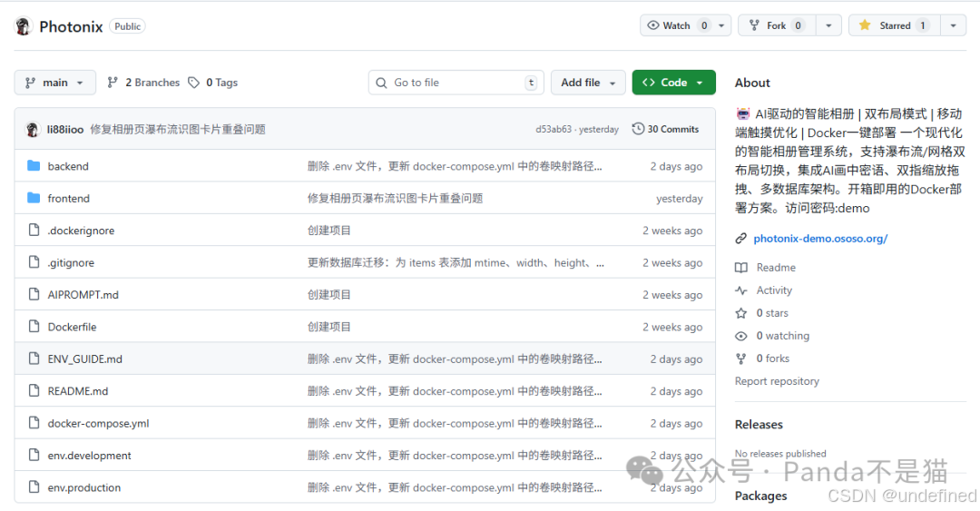Click the 0 watching link
The width and height of the screenshot is (980, 511).
[x=782, y=336]
